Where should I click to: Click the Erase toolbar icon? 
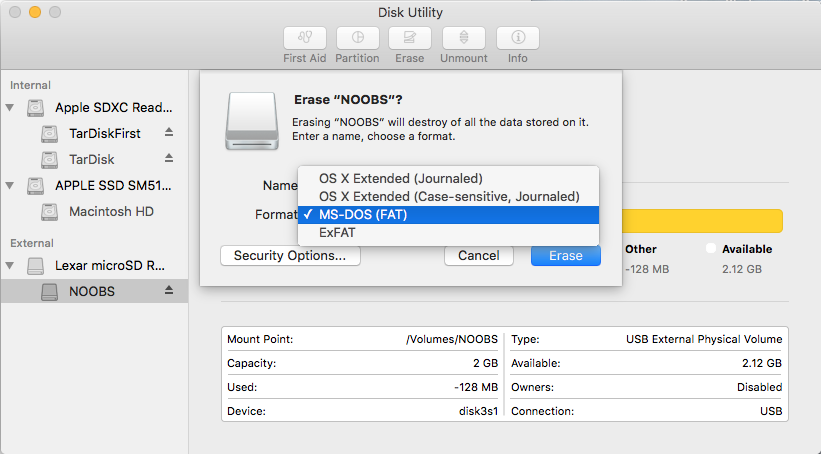409,38
